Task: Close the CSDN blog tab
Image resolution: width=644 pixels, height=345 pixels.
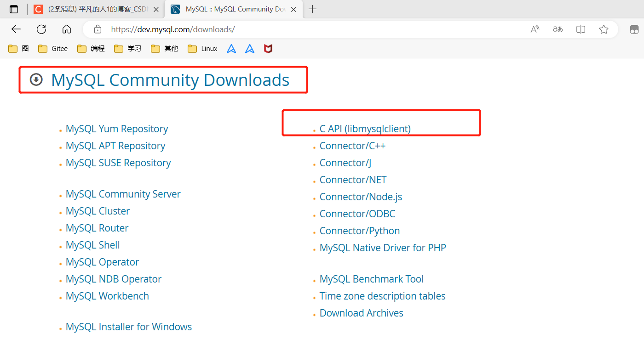Action: coord(156,9)
